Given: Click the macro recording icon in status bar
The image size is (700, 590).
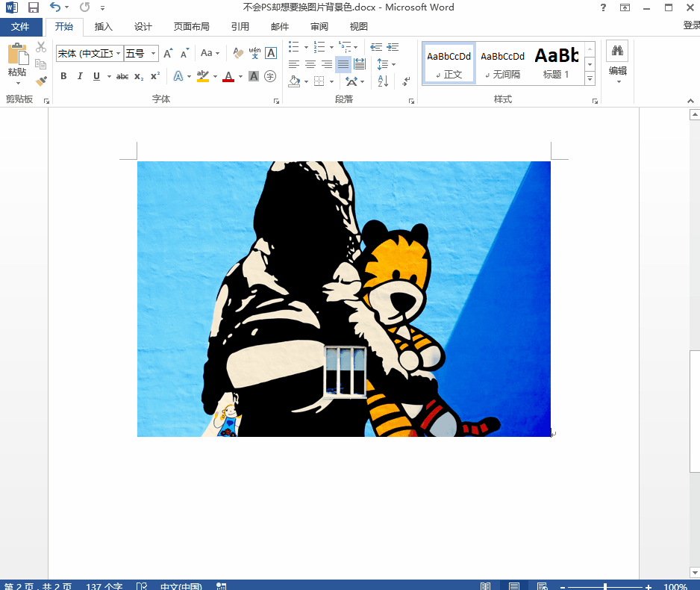Looking at the screenshot, I should tap(222, 586).
